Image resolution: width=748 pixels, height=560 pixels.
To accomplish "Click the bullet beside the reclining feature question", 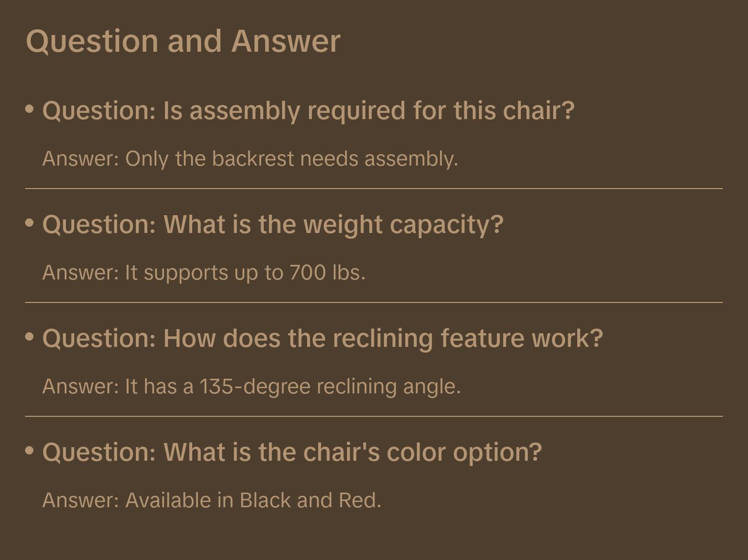I will point(30,337).
